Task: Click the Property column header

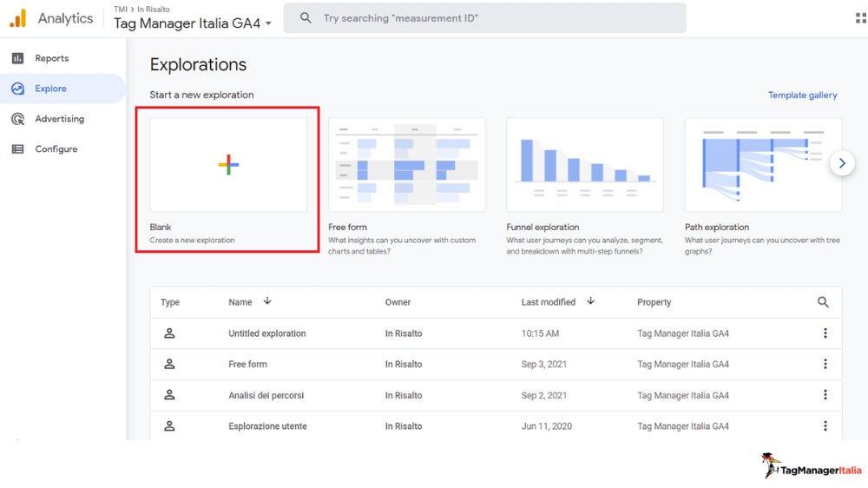Action: point(654,302)
